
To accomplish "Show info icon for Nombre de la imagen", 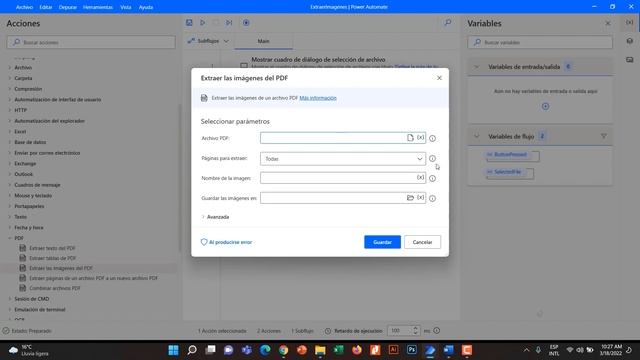I will point(432,178).
